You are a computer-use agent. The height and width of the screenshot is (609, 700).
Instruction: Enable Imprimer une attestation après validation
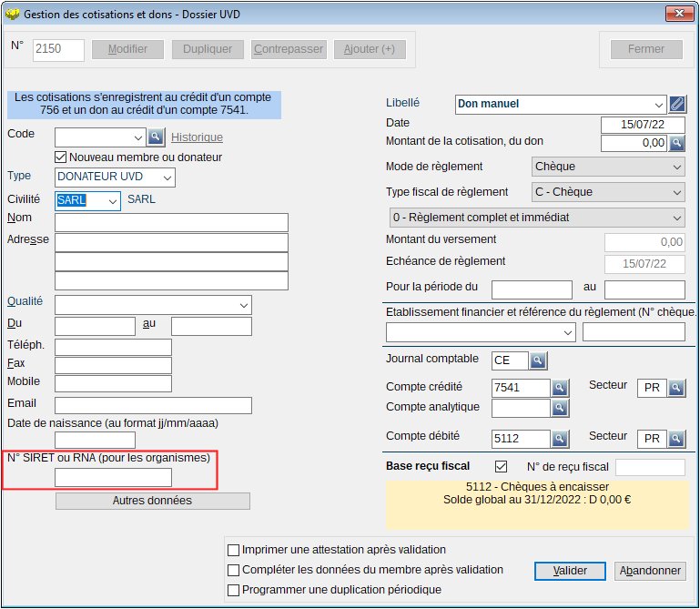pyautogui.click(x=233, y=550)
